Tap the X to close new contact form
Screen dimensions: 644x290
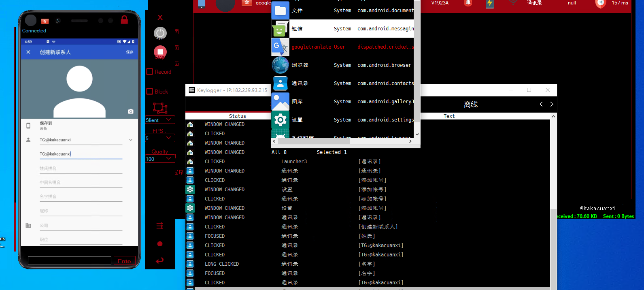click(x=28, y=52)
